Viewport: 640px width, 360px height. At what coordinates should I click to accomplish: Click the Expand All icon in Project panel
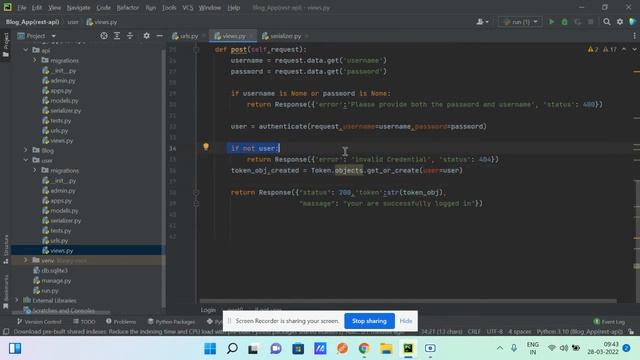click(x=117, y=36)
